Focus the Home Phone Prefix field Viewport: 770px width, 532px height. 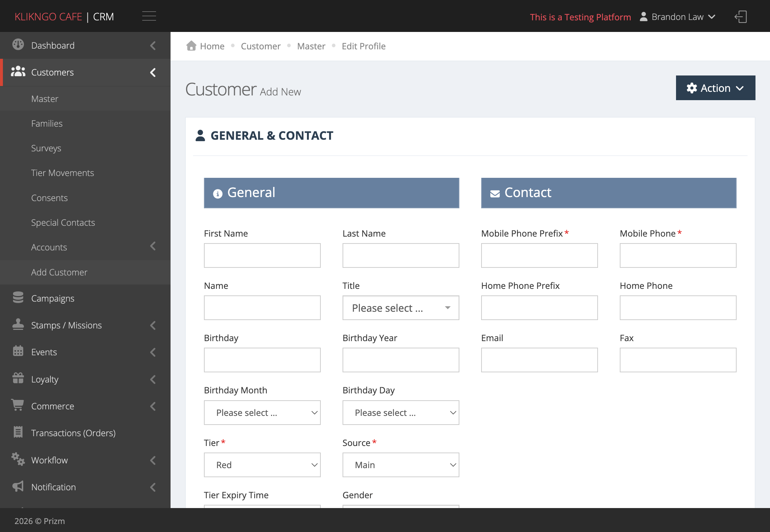(x=539, y=308)
